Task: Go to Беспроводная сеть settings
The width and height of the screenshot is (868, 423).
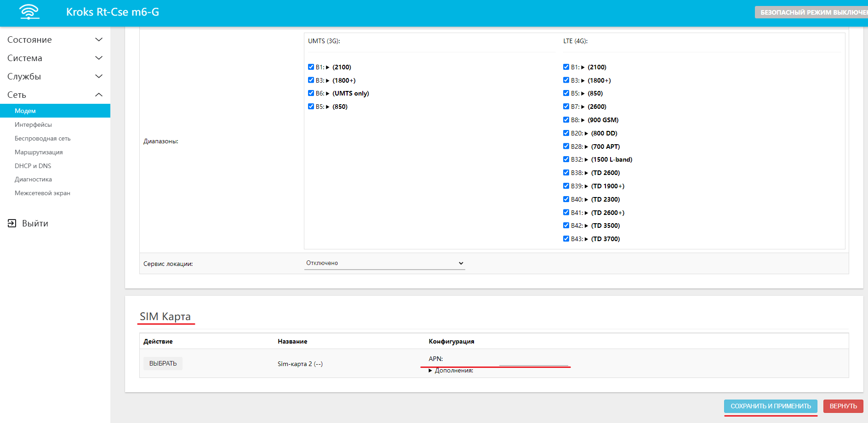Action: pos(42,138)
